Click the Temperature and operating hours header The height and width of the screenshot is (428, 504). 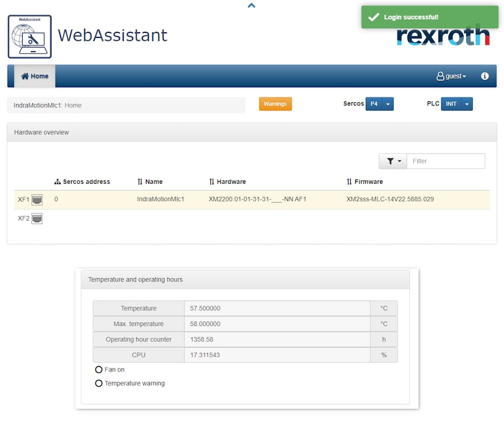click(245, 280)
